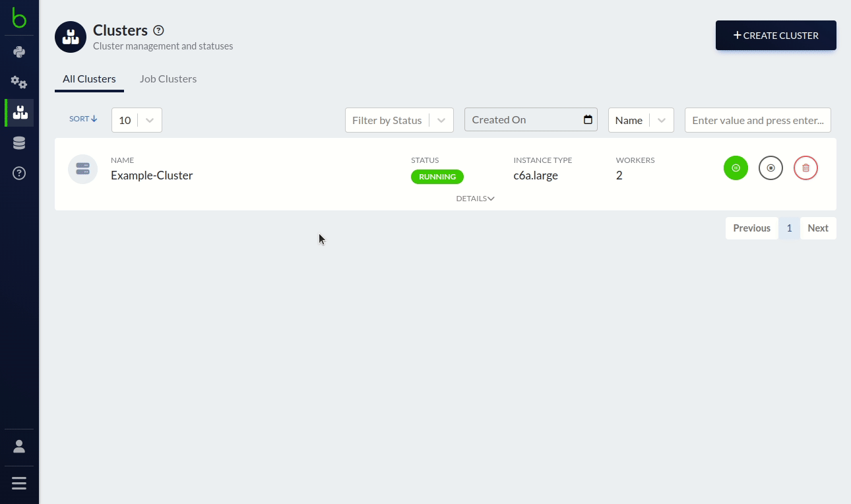Open the gears settings sidebar icon

pyautogui.click(x=19, y=82)
